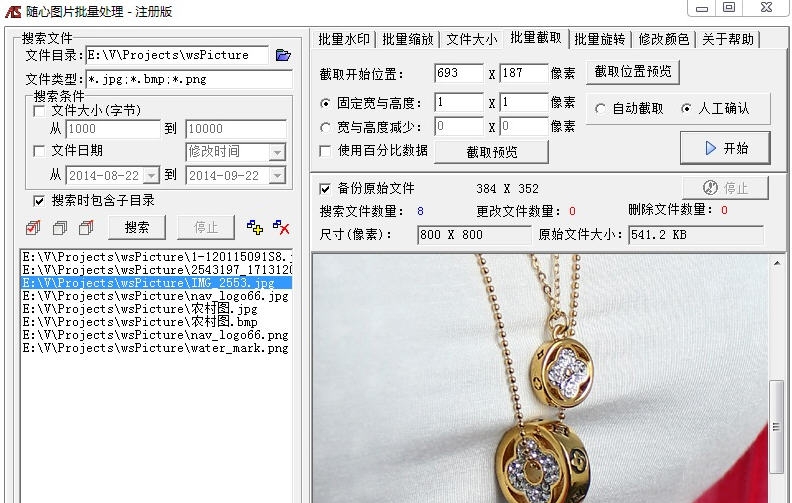Click the play arrow icon on 开始
The width and height of the screenshot is (792, 503).
click(x=711, y=148)
